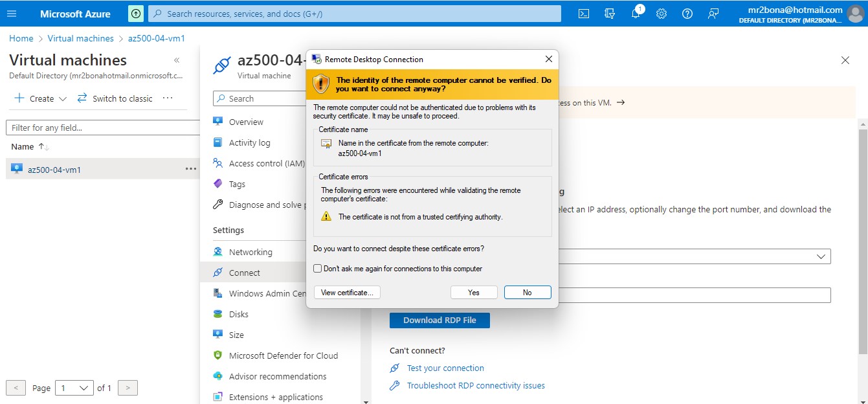This screenshot has width=868, height=404.
Task: Click the Test your connection link
Action: 445,368
